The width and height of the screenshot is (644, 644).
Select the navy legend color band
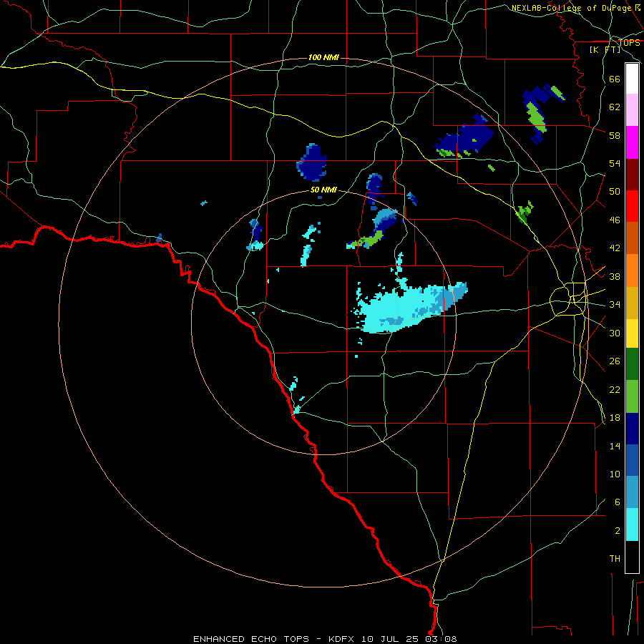coord(632,429)
